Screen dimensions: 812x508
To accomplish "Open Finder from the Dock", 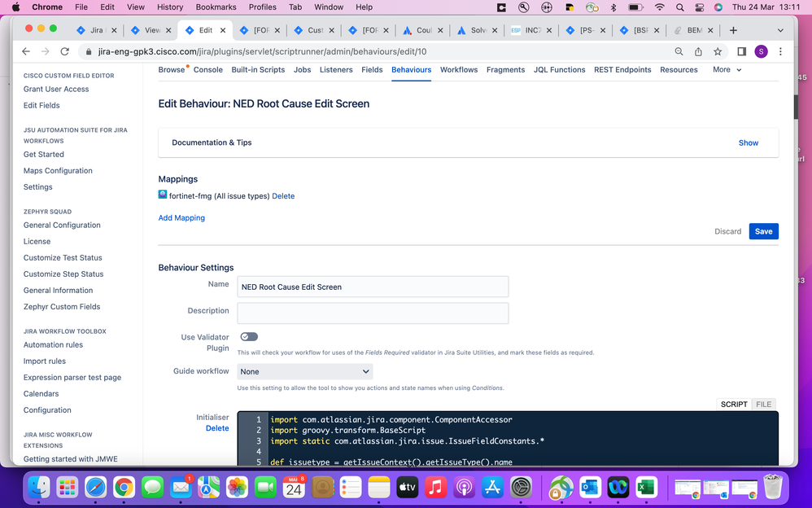I will pos(39,488).
